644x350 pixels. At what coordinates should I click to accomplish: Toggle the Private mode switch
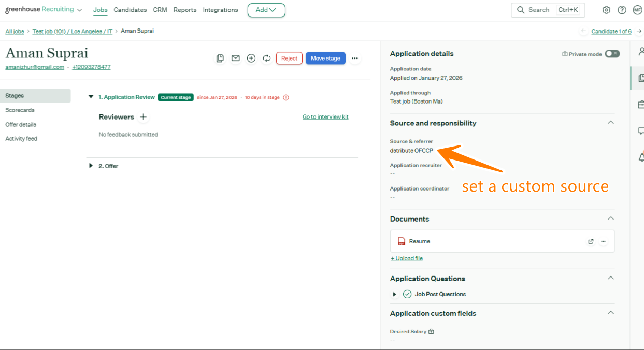pos(612,54)
